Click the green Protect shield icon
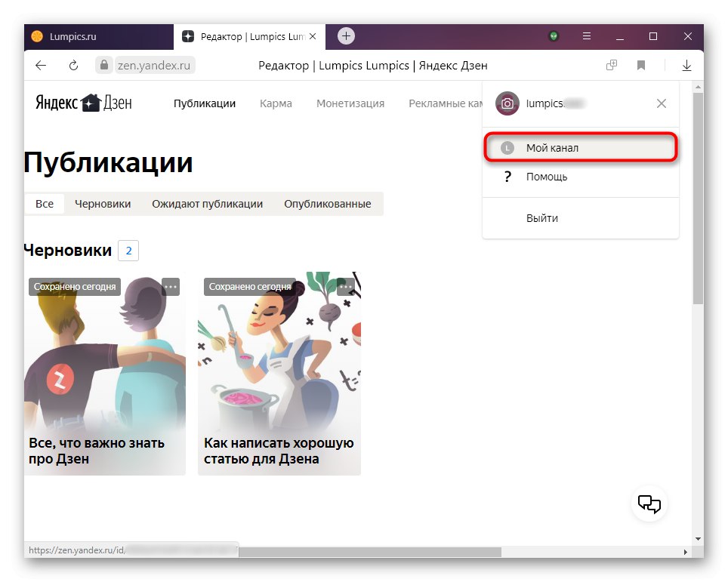The image size is (728, 582). [x=554, y=36]
